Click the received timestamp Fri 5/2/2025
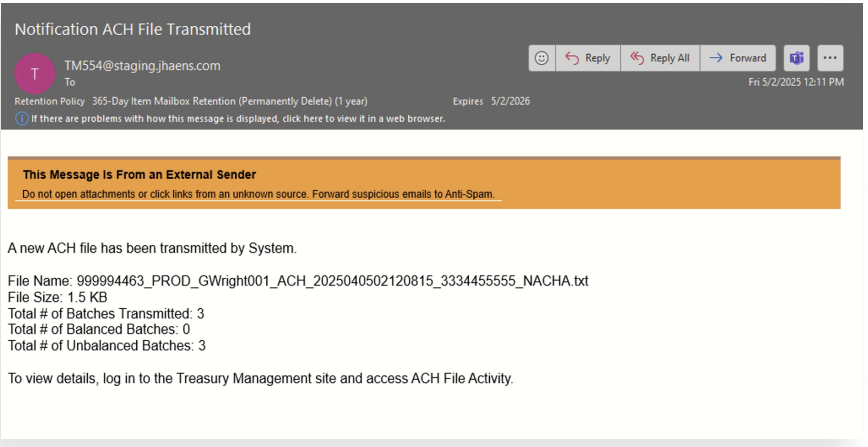Image resolution: width=868 pixels, height=447 pixels. 796,82
